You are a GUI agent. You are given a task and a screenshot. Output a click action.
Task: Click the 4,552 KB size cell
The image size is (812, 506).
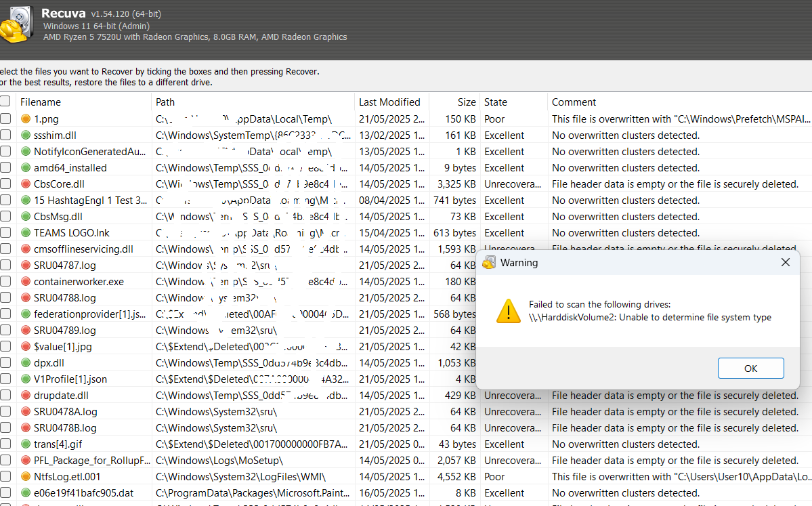[456, 476]
